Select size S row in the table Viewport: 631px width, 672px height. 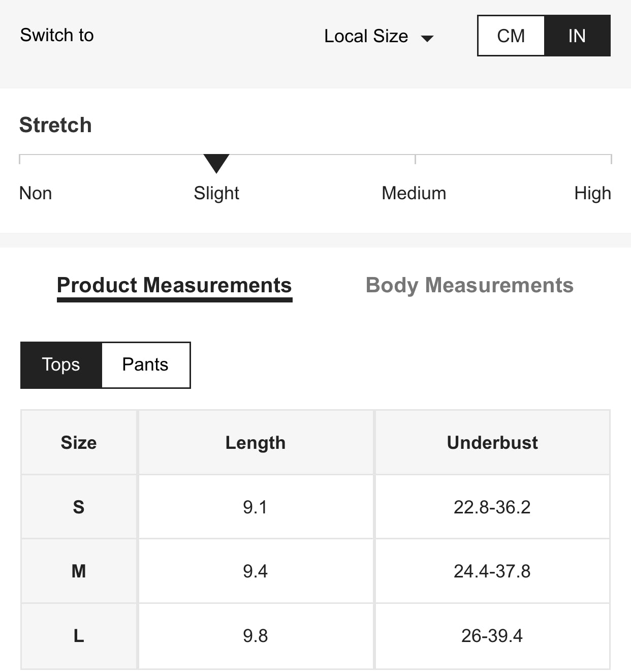(78, 506)
